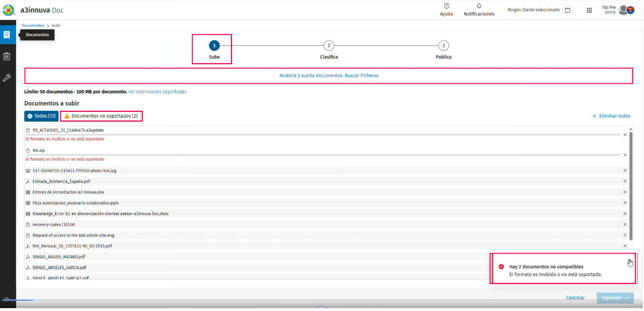Screen dimensions: 644x311
Task: Click the error message under WK.zip
Action: [65, 159]
